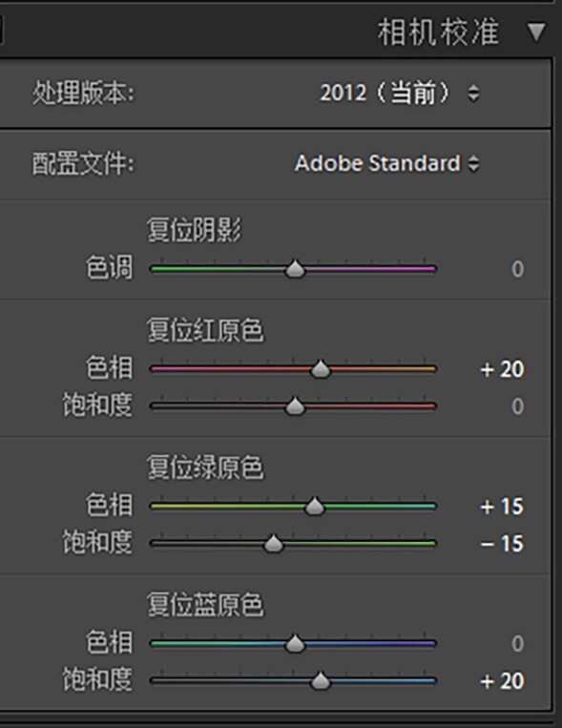562x728 pixels.
Task: Open the 处理版本 2012 dropdown
Action: [400, 93]
